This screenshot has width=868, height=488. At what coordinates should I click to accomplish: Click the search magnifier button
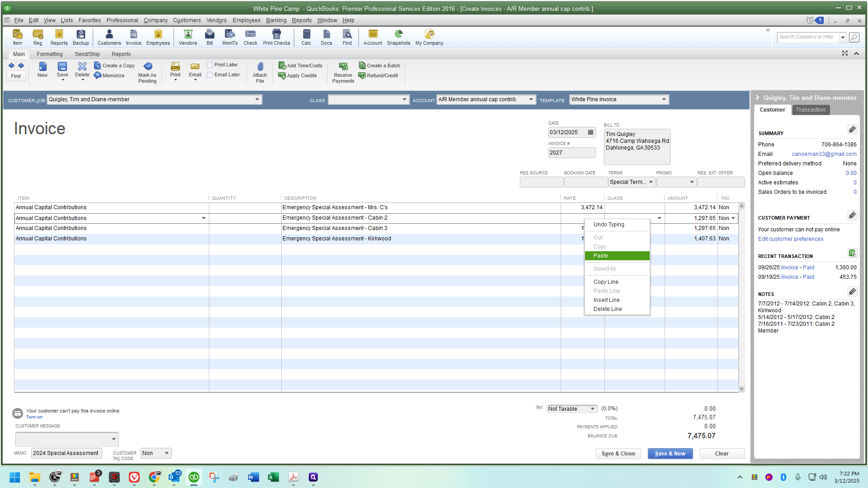coord(854,37)
